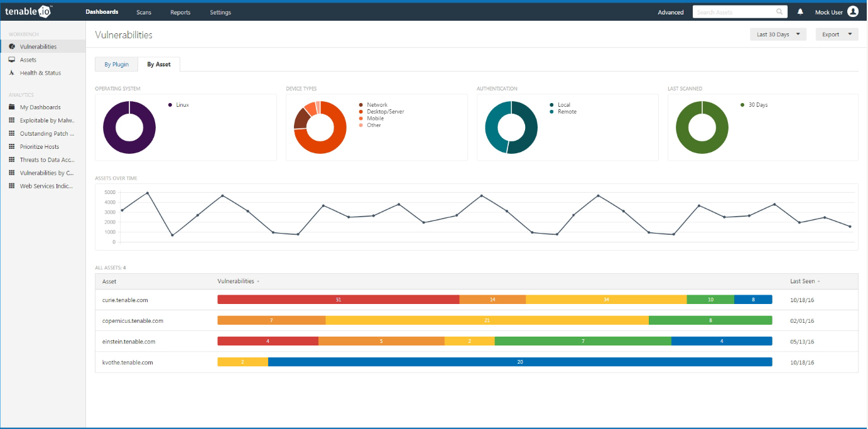Open the Dashboards menu

tap(102, 12)
